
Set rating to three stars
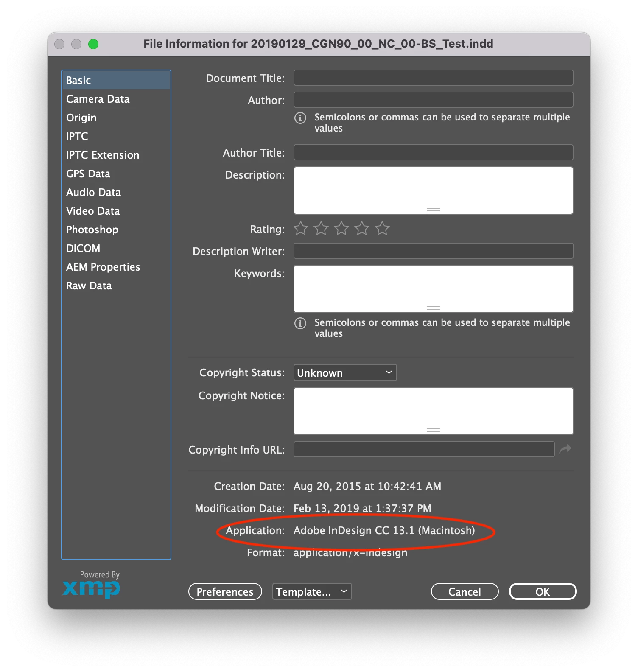341,228
